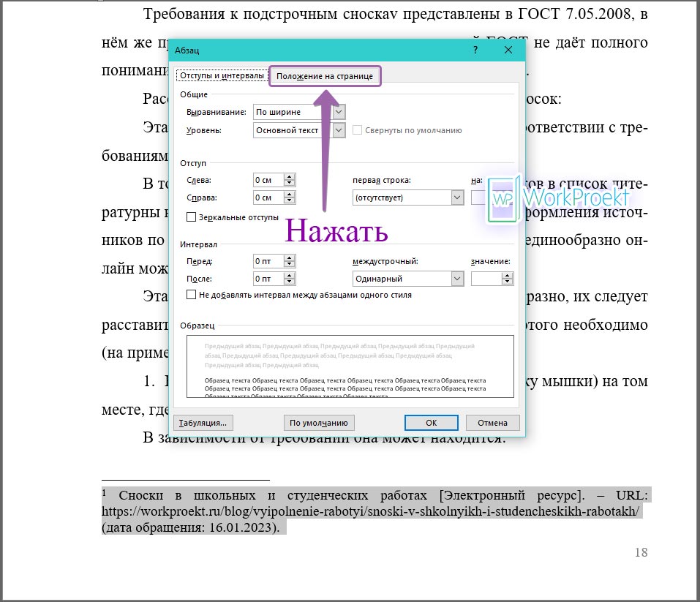Switch to the Положение на странице tab
The height and width of the screenshot is (602, 700).
(325, 75)
